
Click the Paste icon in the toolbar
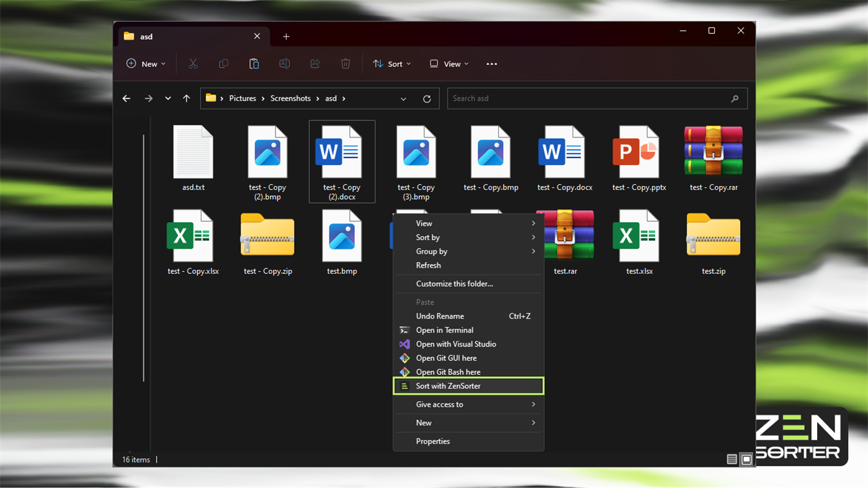click(x=254, y=63)
